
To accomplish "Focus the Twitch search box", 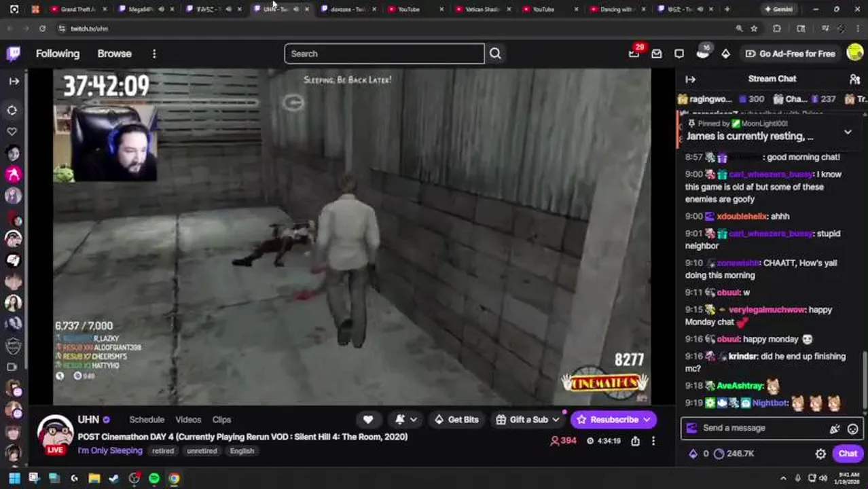I will [384, 54].
